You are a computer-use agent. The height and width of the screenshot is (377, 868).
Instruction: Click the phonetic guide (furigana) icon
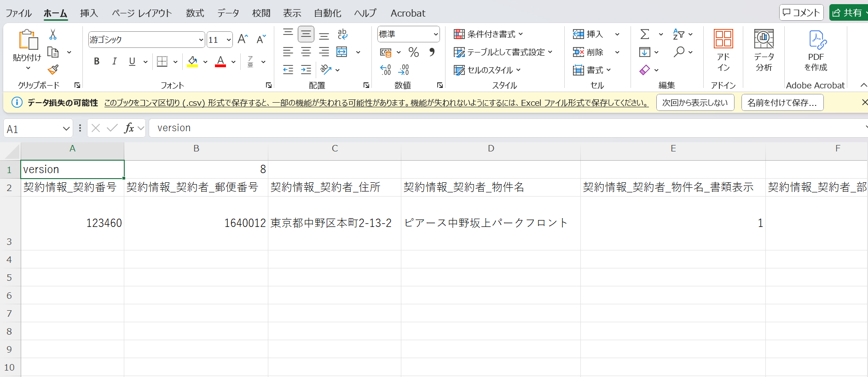click(250, 61)
